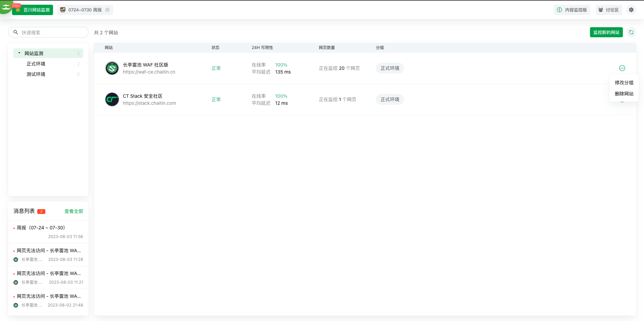Click the search magnifier icon
Image resolution: width=644 pixels, height=321 pixels.
(15, 32)
